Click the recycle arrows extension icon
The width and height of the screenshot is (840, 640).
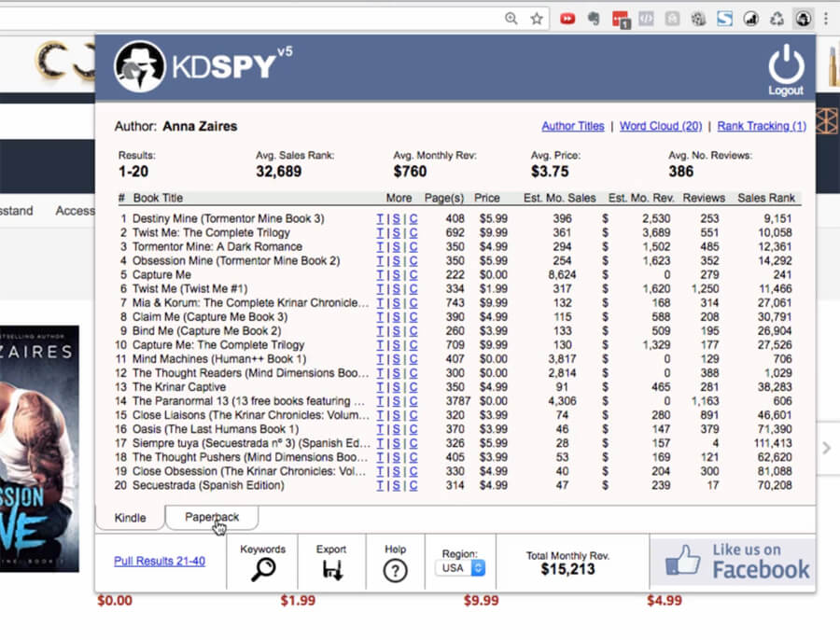[777, 19]
